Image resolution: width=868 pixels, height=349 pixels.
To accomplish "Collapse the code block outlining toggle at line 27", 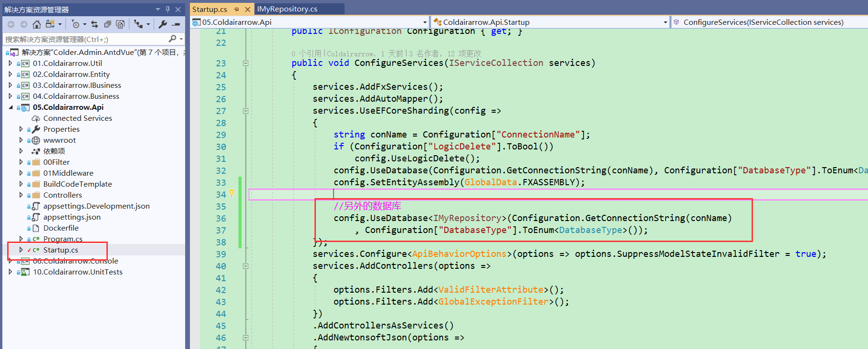I will pos(246,111).
